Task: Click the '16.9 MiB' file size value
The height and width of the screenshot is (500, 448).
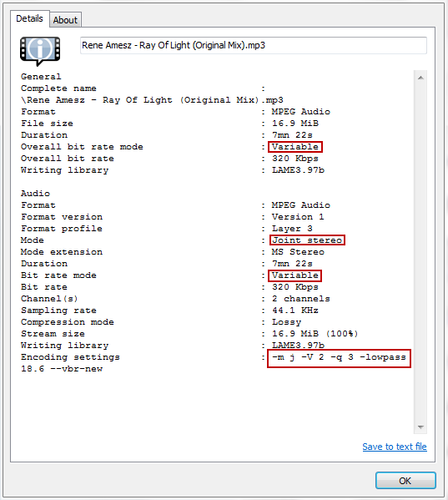Action: coord(295,124)
